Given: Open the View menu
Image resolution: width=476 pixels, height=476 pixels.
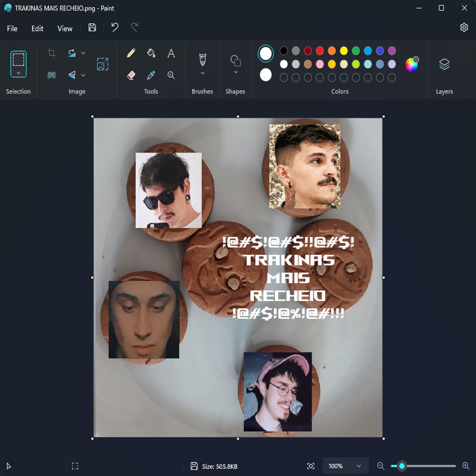Looking at the screenshot, I should (x=65, y=29).
